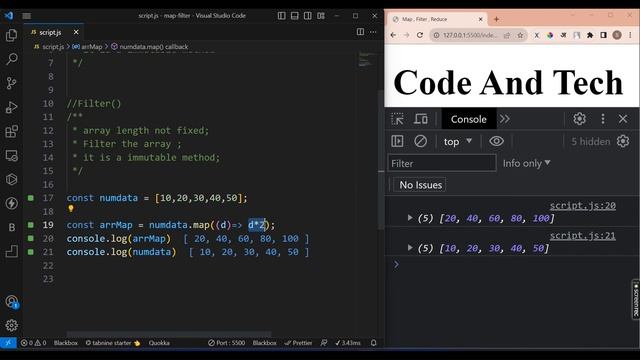
Task: Open the Extensions view
Action: pyautogui.click(x=11, y=131)
